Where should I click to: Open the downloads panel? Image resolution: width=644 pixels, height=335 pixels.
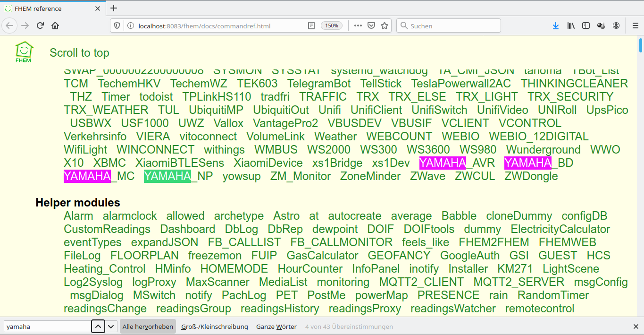[556, 26]
